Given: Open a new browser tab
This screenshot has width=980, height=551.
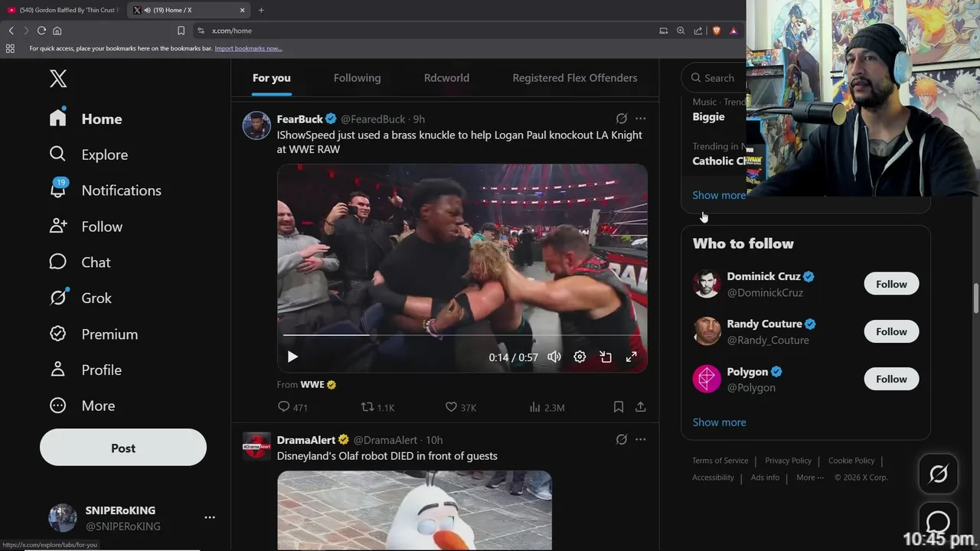Looking at the screenshot, I should pyautogui.click(x=261, y=10).
